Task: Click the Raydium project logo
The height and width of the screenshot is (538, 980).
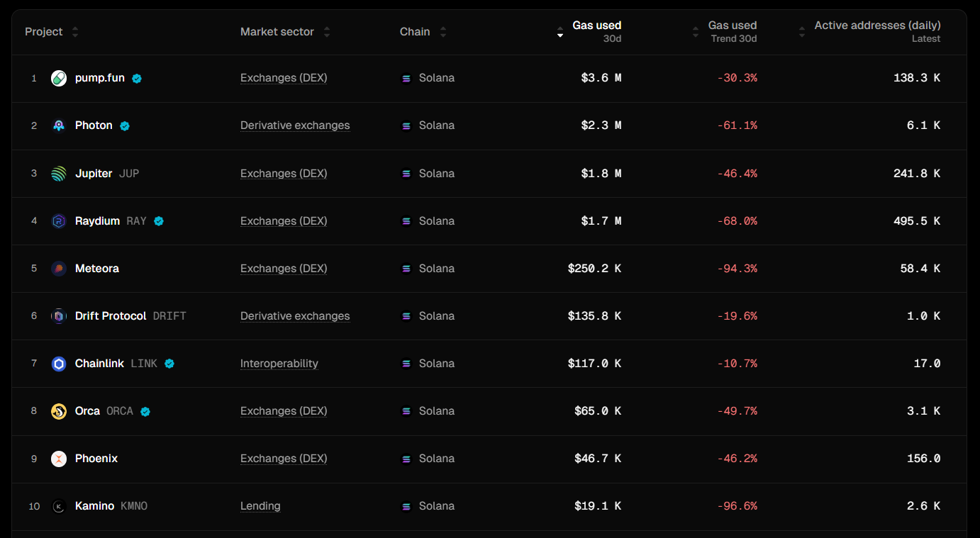Action: tap(59, 221)
